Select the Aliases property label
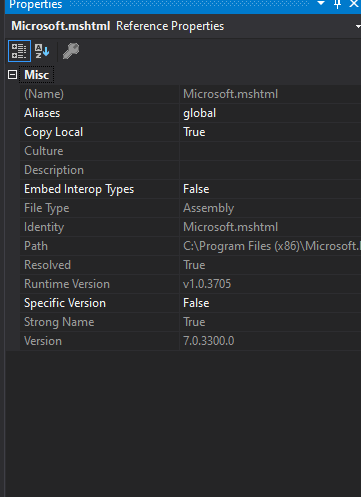Screen dimensions: 361x497 coord(42,113)
